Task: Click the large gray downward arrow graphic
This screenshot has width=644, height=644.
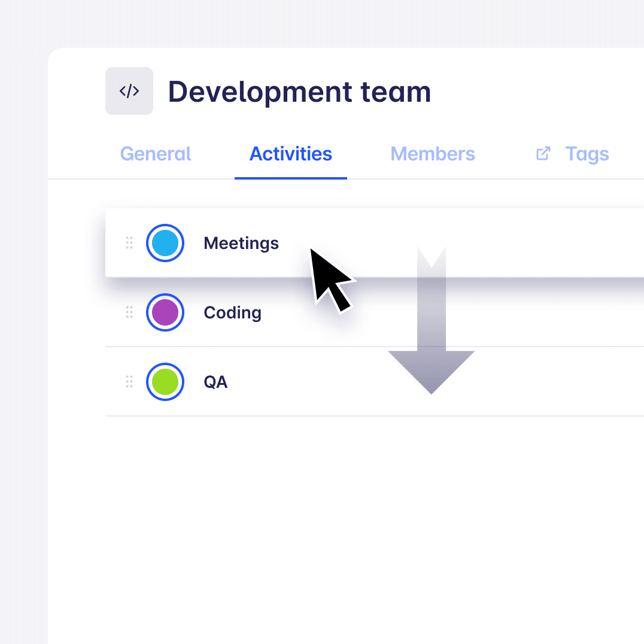Action: [432, 320]
